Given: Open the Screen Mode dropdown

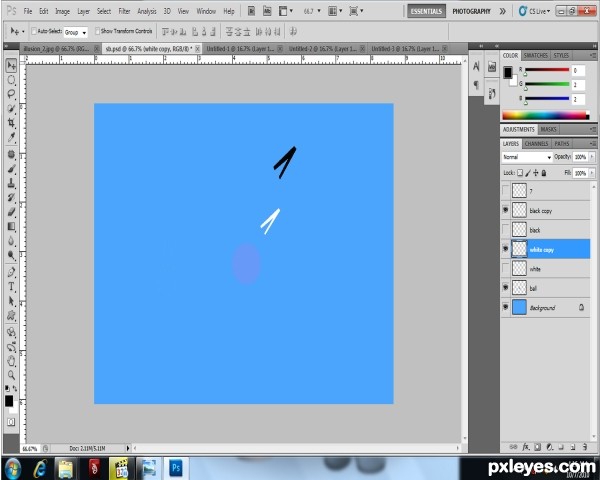Looking at the screenshot, I should pos(356,11).
